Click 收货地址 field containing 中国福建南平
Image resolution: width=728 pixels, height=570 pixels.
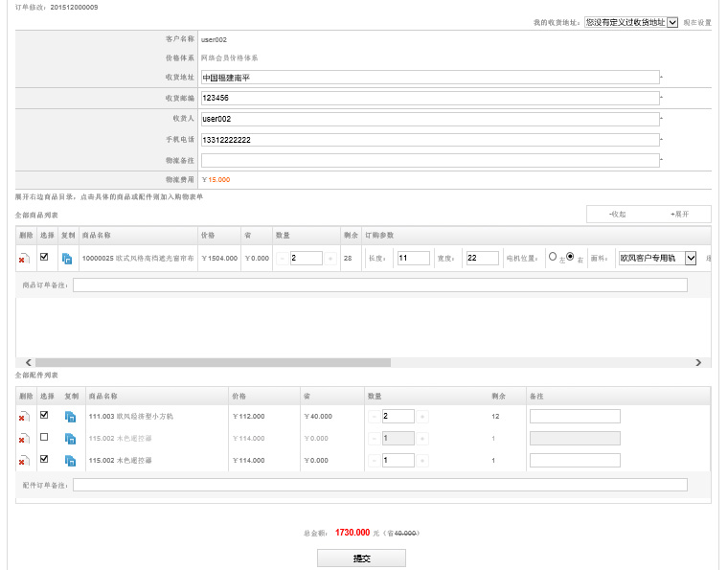point(430,78)
